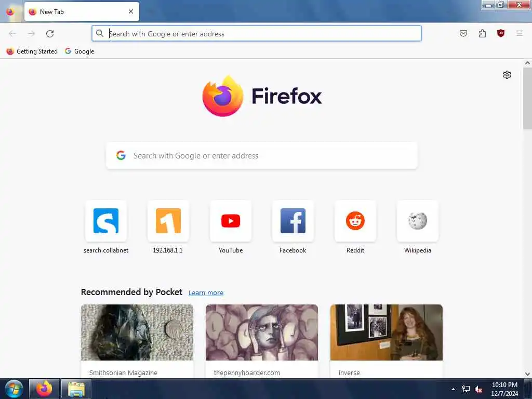This screenshot has width=532, height=399.
Task: Click the page scrollbar thumb
Action: [527, 98]
